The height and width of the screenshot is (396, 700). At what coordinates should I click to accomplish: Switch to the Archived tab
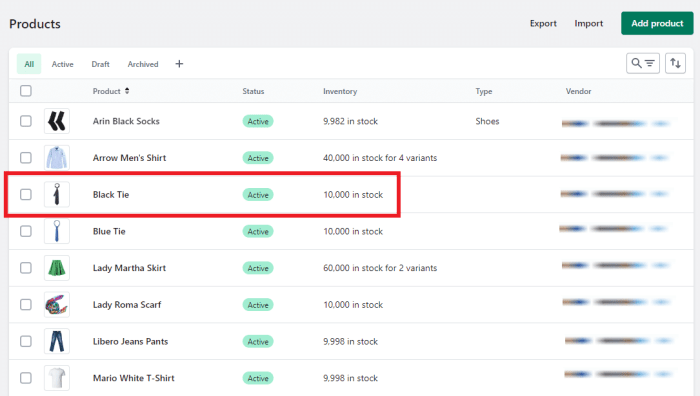(x=143, y=64)
